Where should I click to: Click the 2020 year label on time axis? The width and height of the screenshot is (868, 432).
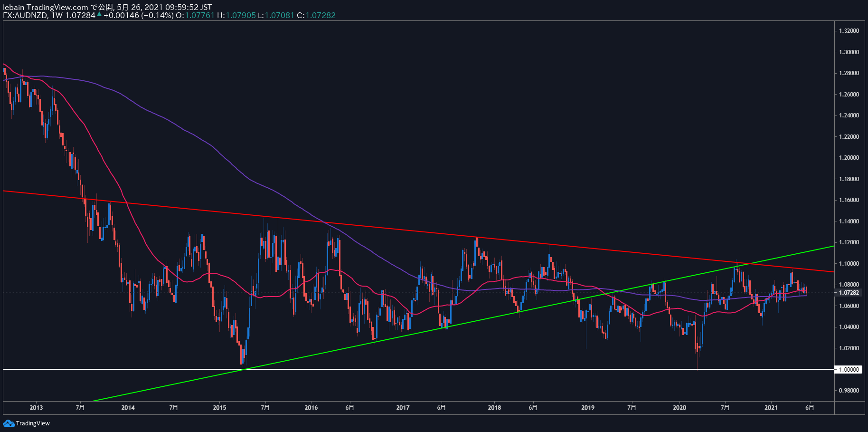679,407
